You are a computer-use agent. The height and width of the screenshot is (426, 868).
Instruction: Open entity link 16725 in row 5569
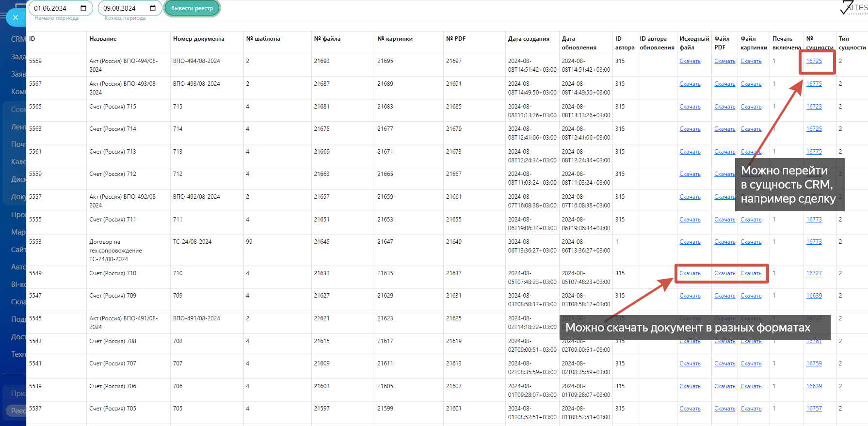[x=814, y=61]
